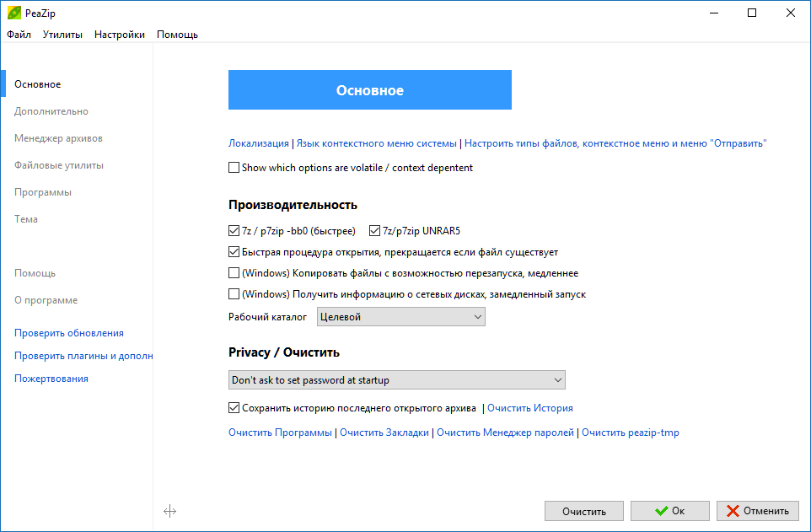Open the 'Рабочий каталог' Целевой dropdown
The height and width of the screenshot is (532, 811).
(x=400, y=317)
